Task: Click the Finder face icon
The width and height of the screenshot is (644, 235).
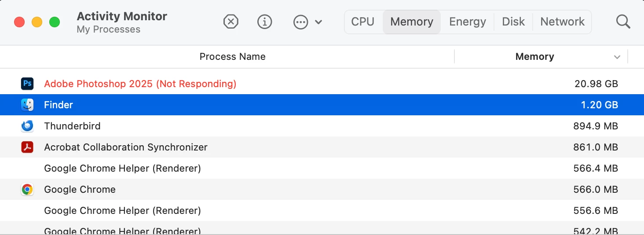Action: pyautogui.click(x=27, y=105)
